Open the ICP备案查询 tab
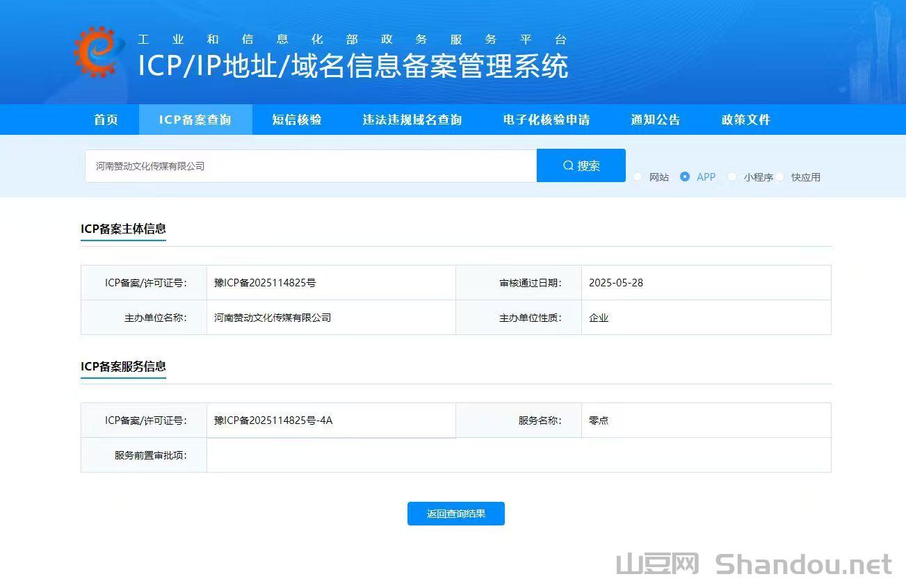The height and width of the screenshot is (588, 906). pyautogui.click(x=195, y=120)
